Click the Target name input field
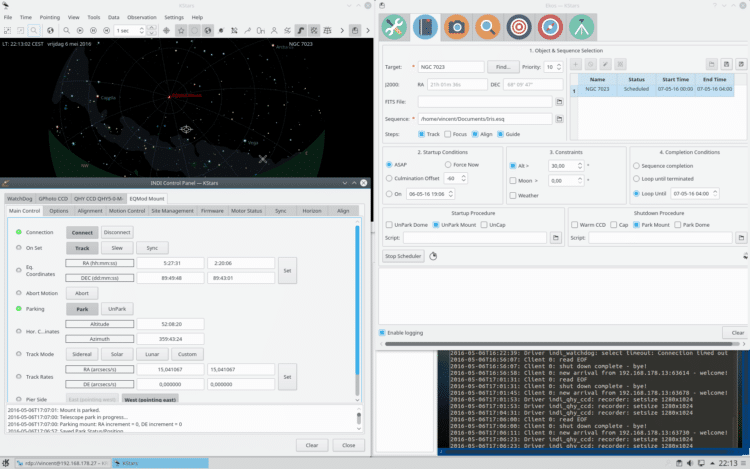The image size is (750, 469). 451,67
